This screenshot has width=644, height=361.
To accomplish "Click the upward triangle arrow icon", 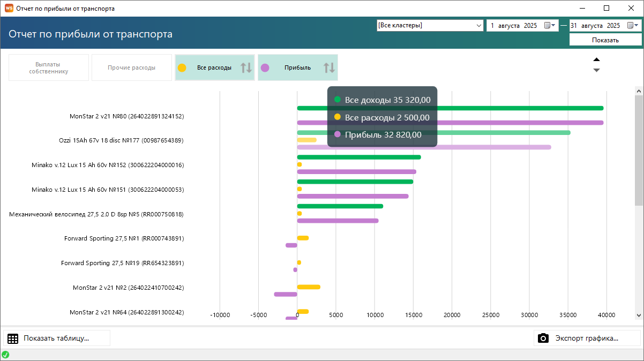I will coord(596,59).
